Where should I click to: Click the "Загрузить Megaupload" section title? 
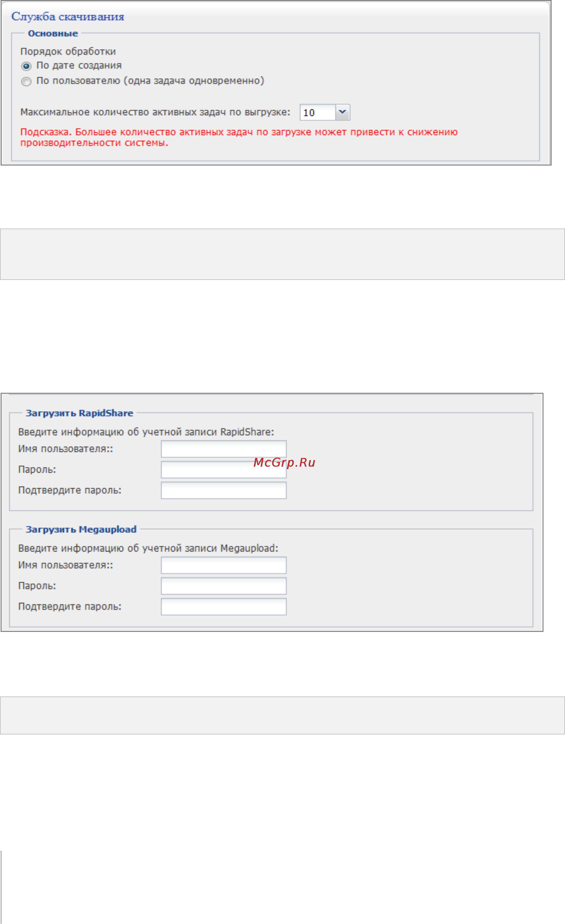(x=81, y=529)
